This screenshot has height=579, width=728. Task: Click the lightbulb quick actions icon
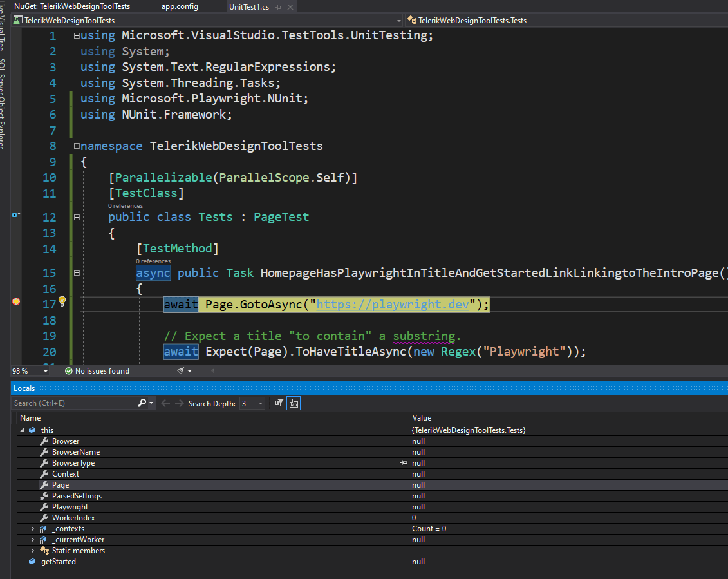[62, 301]
